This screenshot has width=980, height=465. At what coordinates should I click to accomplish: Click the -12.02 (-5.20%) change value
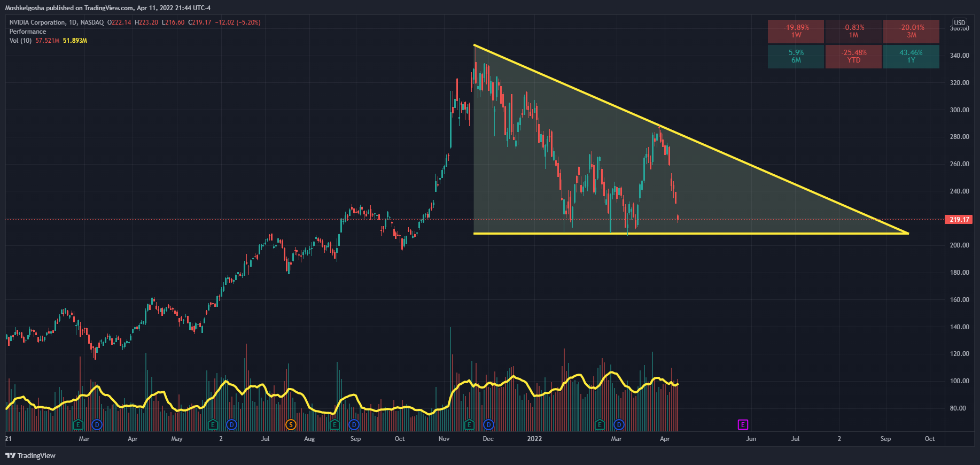tap(238, 22)
